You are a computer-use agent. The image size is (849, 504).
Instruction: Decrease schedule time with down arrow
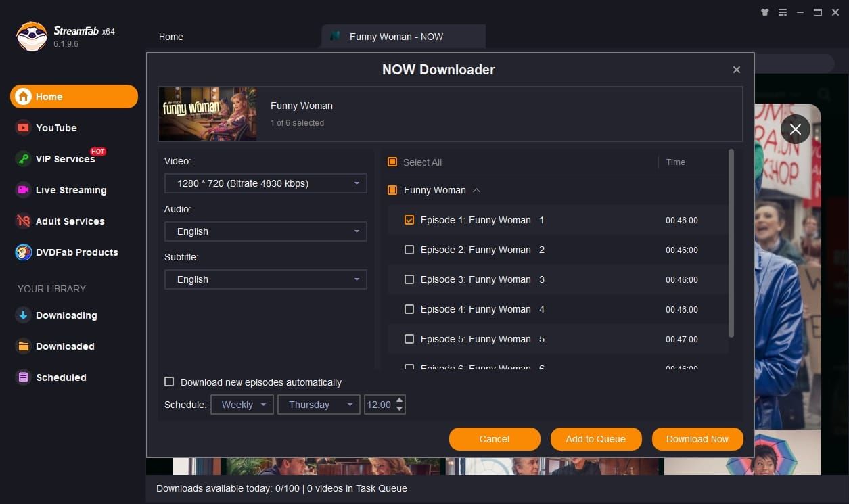click(400, 409)
